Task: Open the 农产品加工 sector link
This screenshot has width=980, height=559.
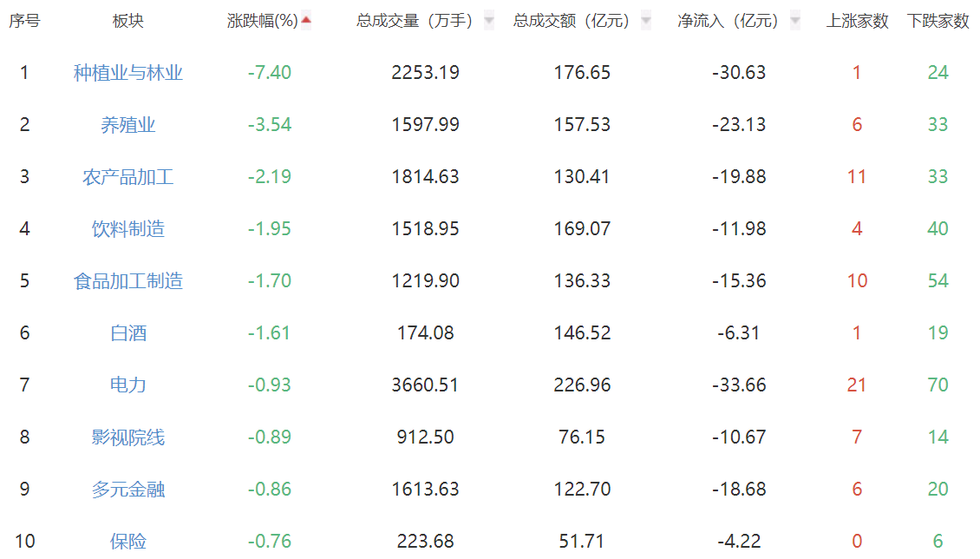Action: point(128,177)
